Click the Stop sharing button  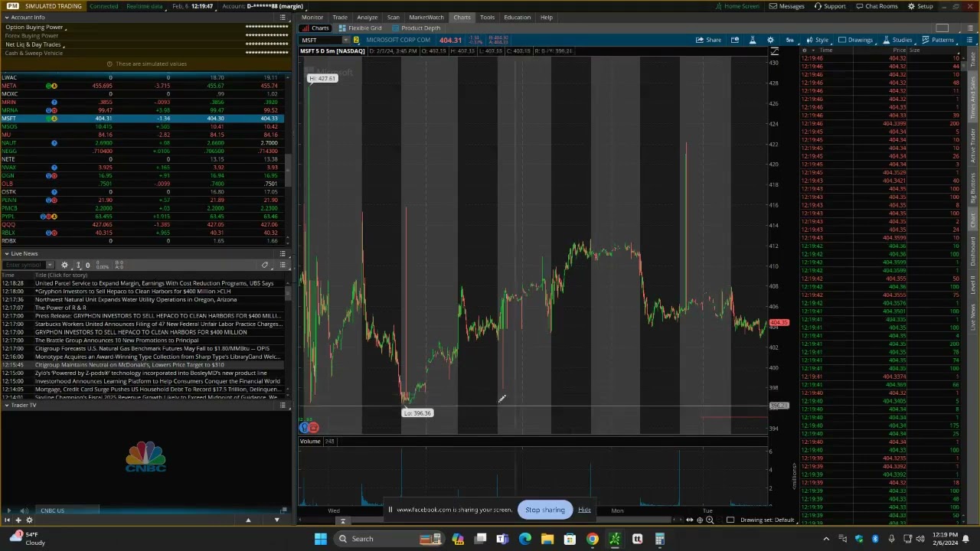[544, 510]
